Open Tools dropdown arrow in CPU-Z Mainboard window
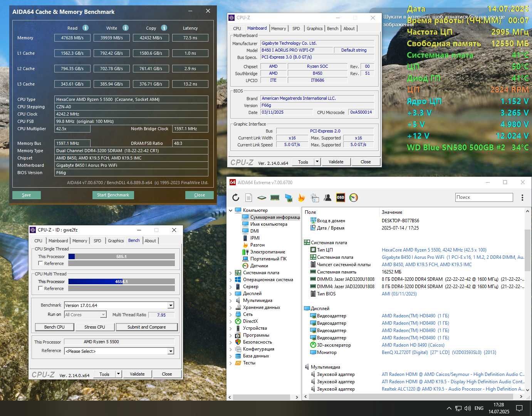The width and height of the screenshot is (532, 416). click(317, 162)
